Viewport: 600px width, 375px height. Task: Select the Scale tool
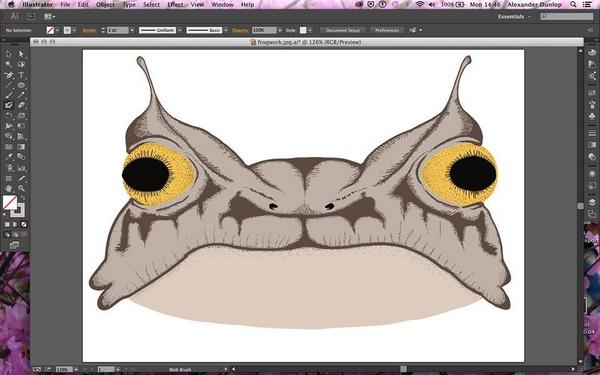(x=21, y=116)
